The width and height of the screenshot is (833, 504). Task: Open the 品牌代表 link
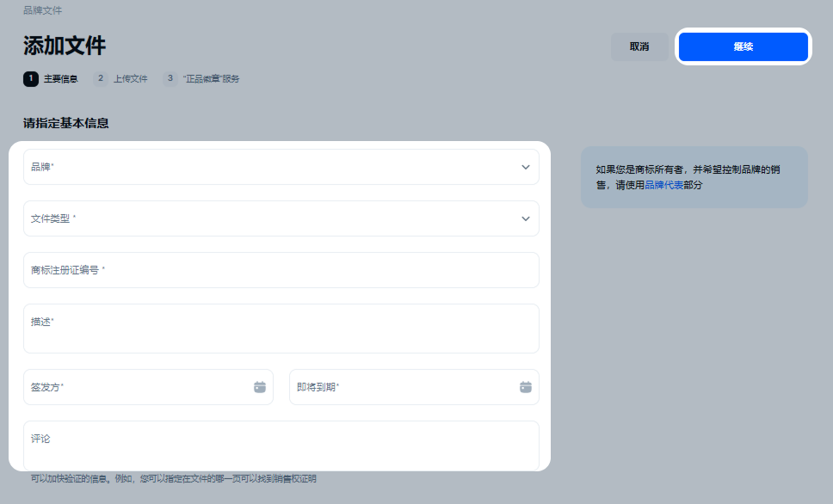pyautogui.click(x=663, y=185)
